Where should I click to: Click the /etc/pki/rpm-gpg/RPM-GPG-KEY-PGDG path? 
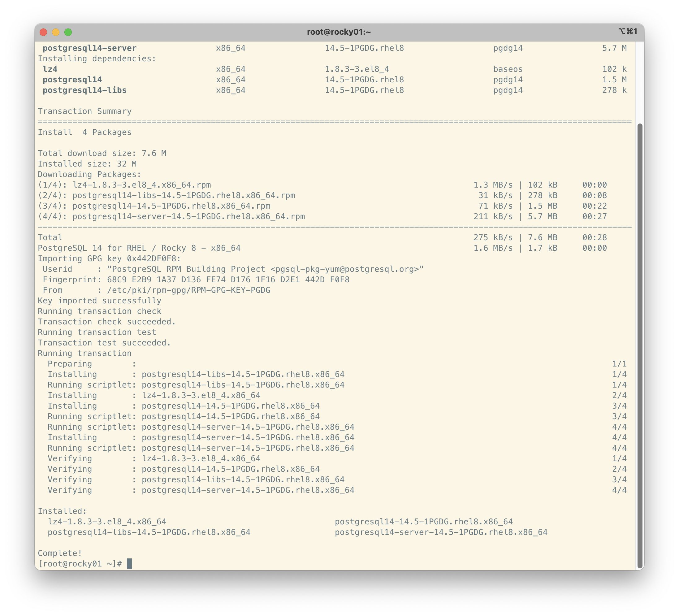188,290
